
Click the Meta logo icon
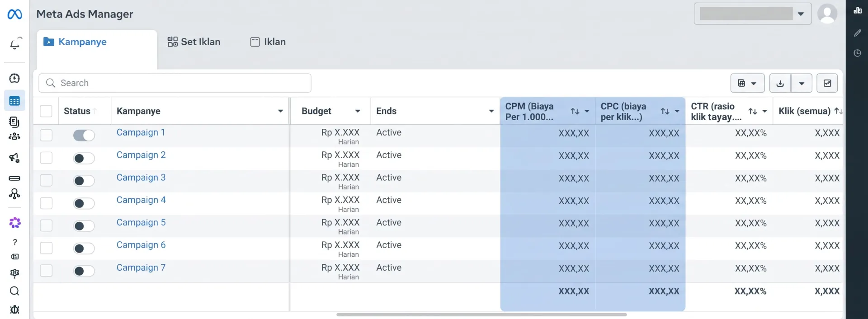pos(14,14)
